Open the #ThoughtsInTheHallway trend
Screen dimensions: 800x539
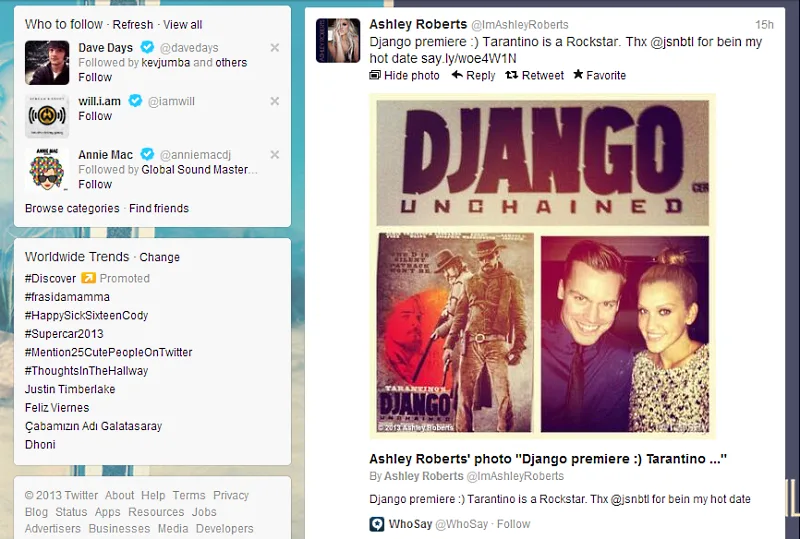[x=86, y=371]
